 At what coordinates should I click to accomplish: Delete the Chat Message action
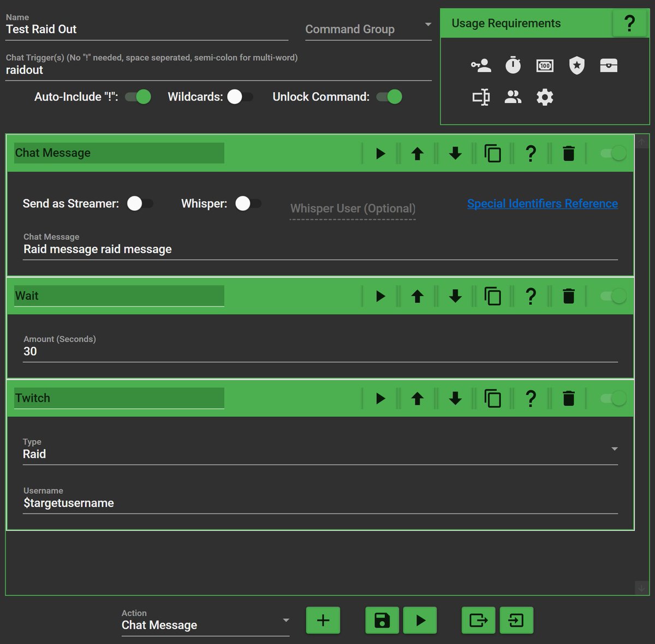[568, 153]
